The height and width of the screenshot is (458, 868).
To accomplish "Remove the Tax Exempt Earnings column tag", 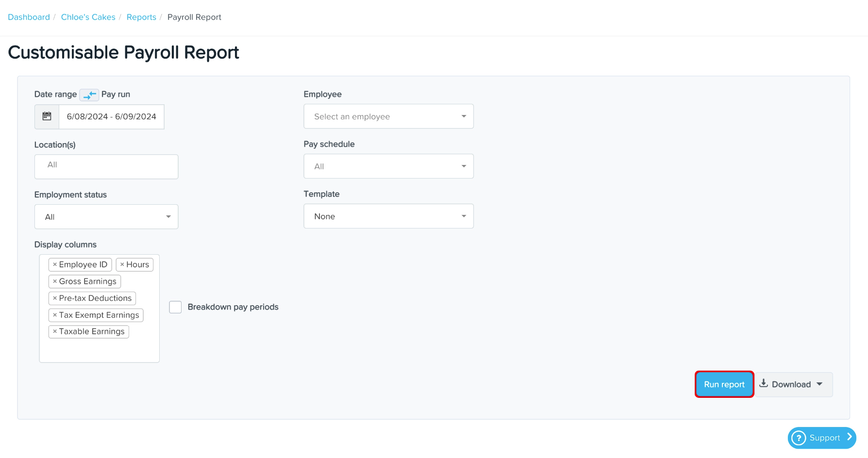I will [55, 315].
